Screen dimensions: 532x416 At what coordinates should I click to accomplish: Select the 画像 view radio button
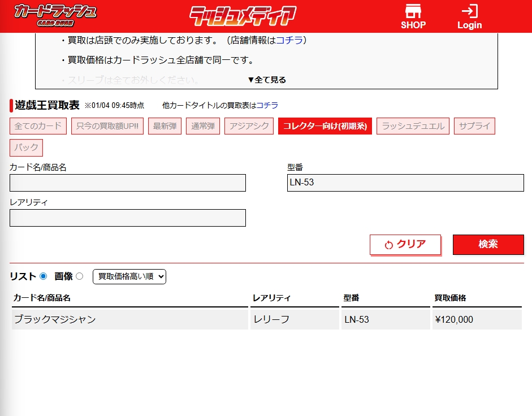[x=79, y=276]
